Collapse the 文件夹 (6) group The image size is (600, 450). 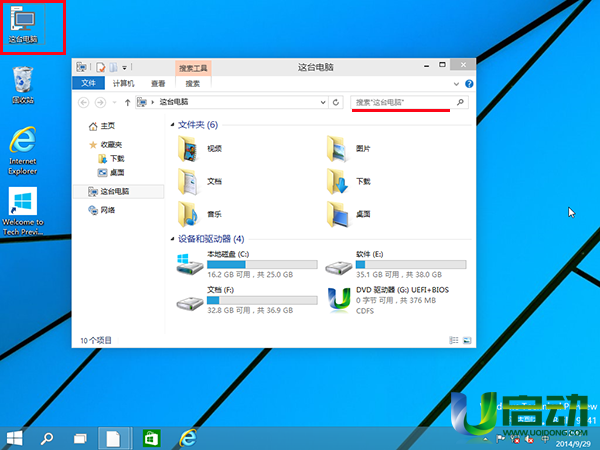tap(173, 124)
